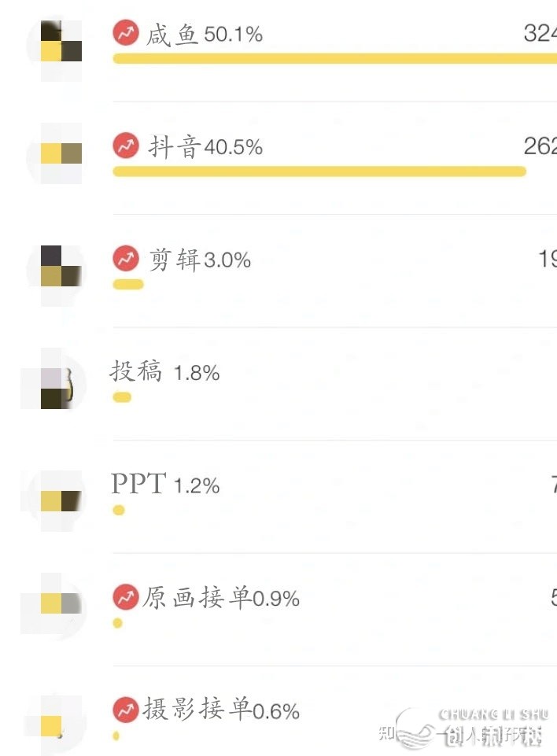Open the avatar next to 投稿
Viewport: 557px width, 756px height.
tap(54, 381)
